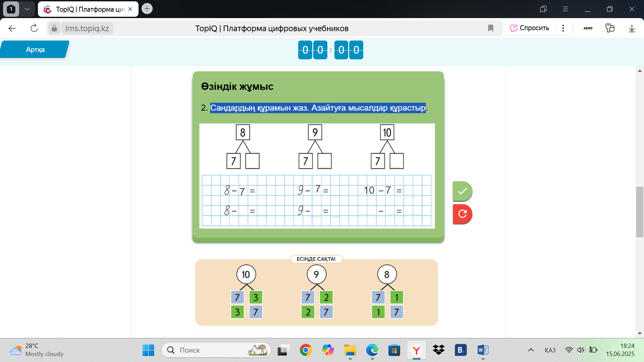Open browser downloads arrow icon
644x362 pixels.
pos(632,28)
